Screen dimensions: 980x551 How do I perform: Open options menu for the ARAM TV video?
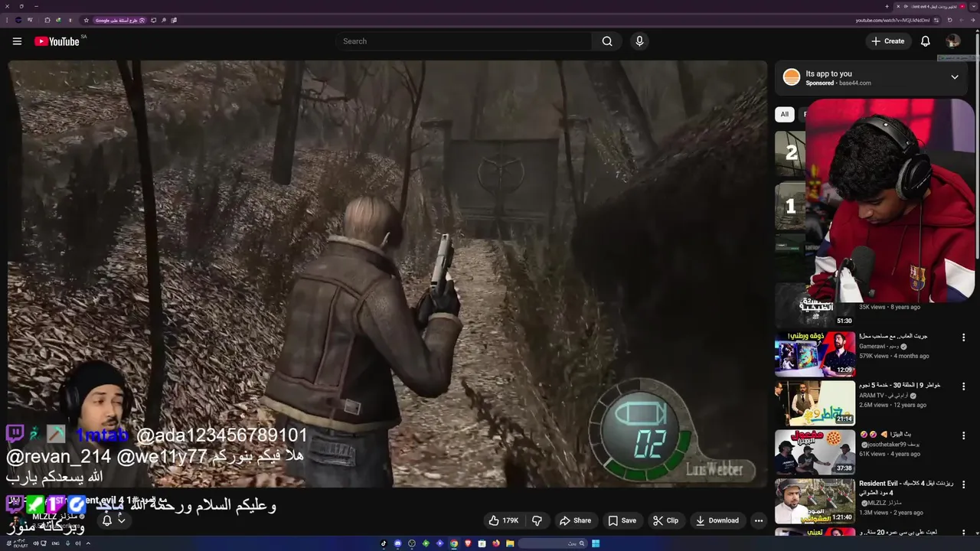click(x=963, y=386)
